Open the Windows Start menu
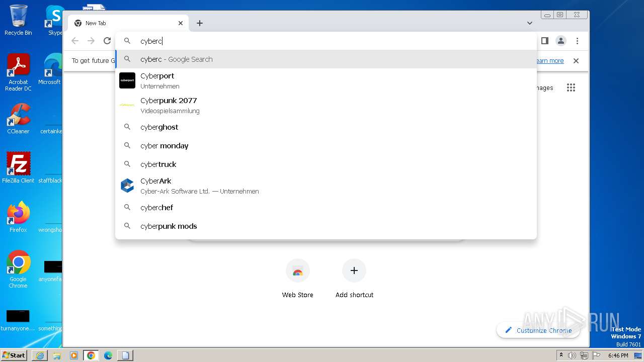The height and width of the screenshot is (362, 644). (x=14, y=355)
